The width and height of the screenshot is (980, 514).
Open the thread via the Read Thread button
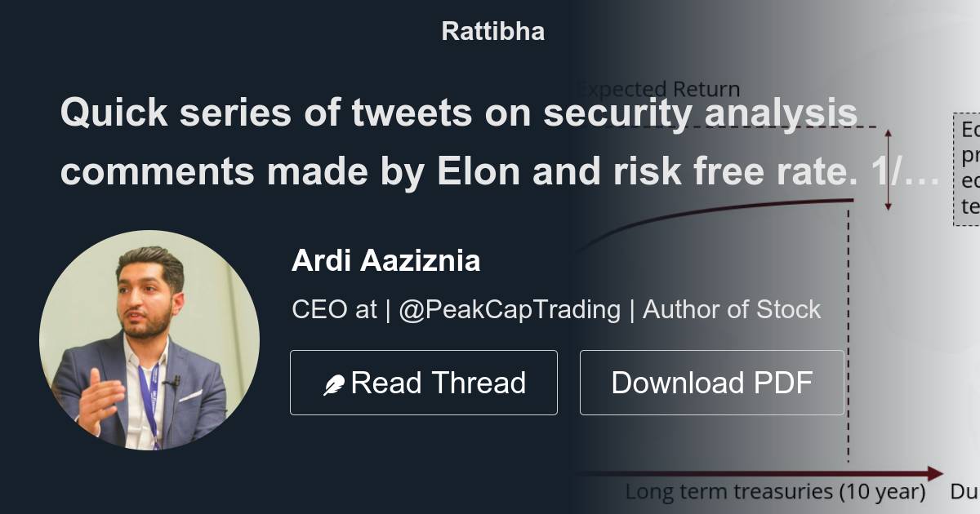pyautogui.click(x=423, y=381)
